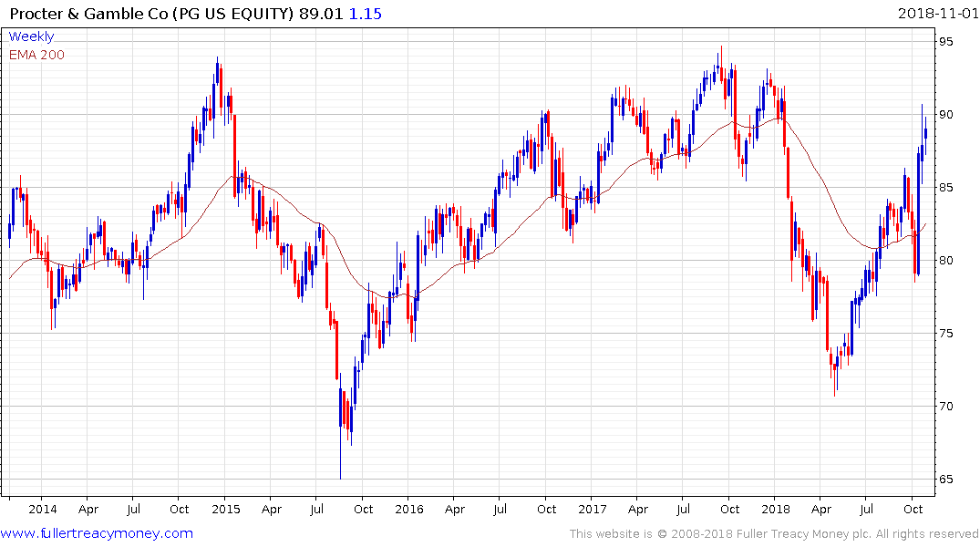Viewport: 980px width, 547px height.
Task: Click the EMA 200 legend label
Action: pyautogui.click(x=36, y=55)
